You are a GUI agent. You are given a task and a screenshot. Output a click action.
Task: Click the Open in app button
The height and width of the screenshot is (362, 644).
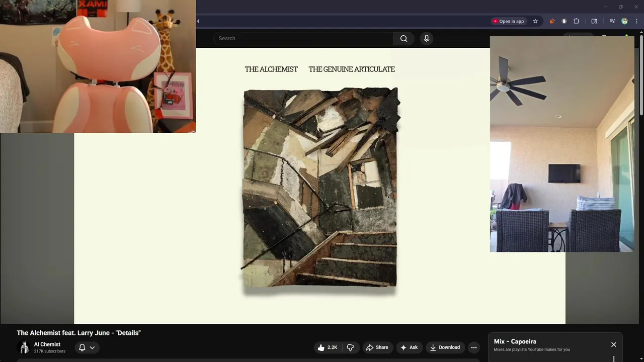pyautogui.click(x=508, y=21)
